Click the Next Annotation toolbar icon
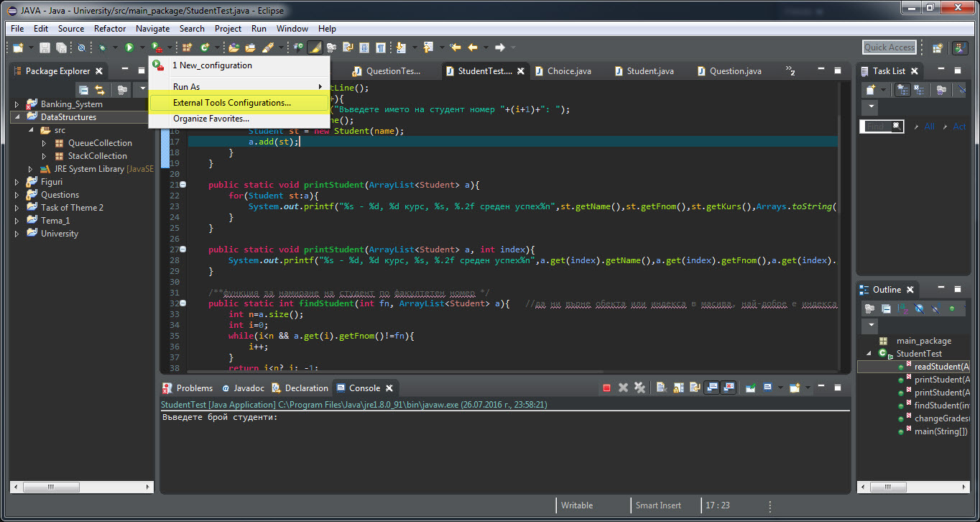This screenshot has height=522, width=980. [x=400, y=47]
